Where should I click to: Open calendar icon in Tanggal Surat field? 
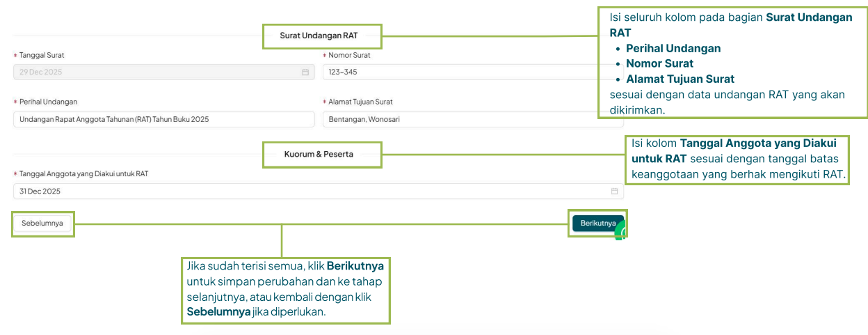(305, 72)
